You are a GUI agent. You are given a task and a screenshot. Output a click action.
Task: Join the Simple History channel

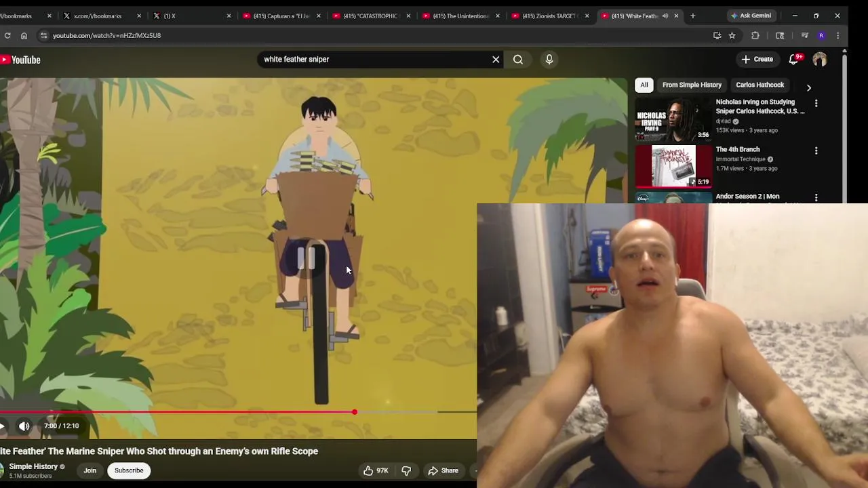click(90, 470)
